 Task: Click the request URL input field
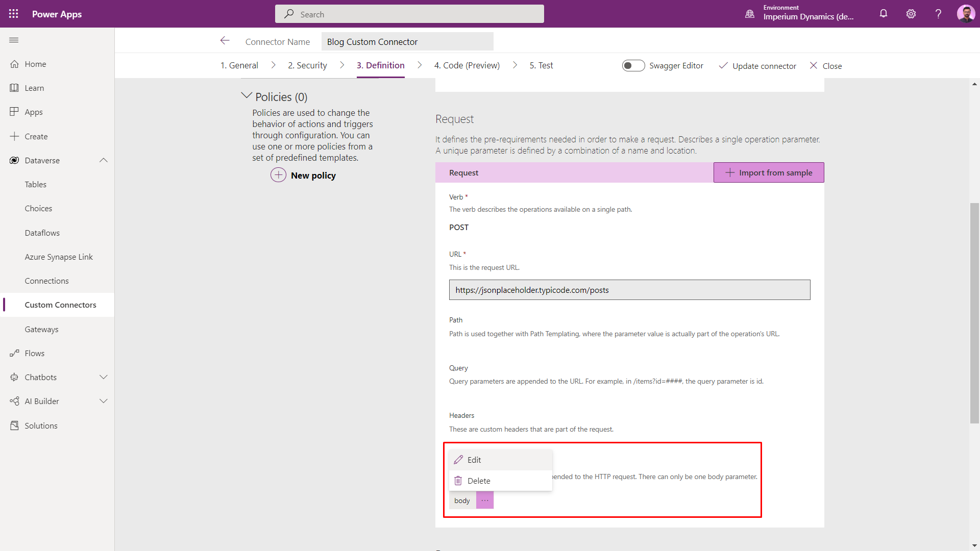(629, 290)
